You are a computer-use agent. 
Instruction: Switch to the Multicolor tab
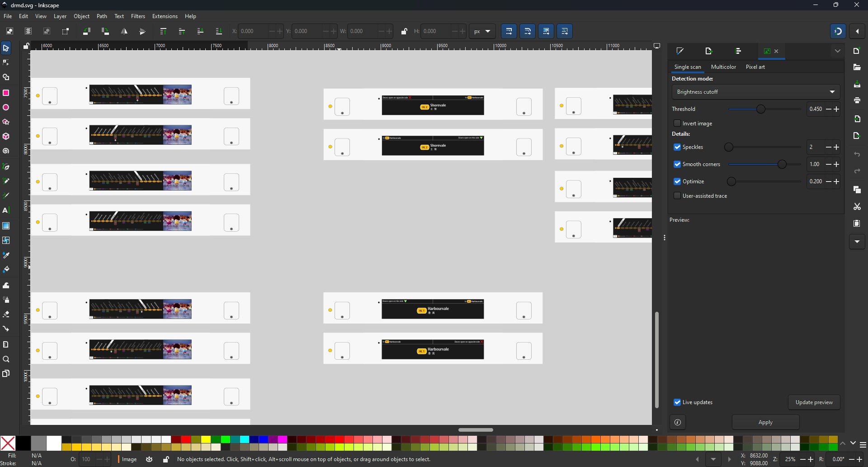coord(723,67)
